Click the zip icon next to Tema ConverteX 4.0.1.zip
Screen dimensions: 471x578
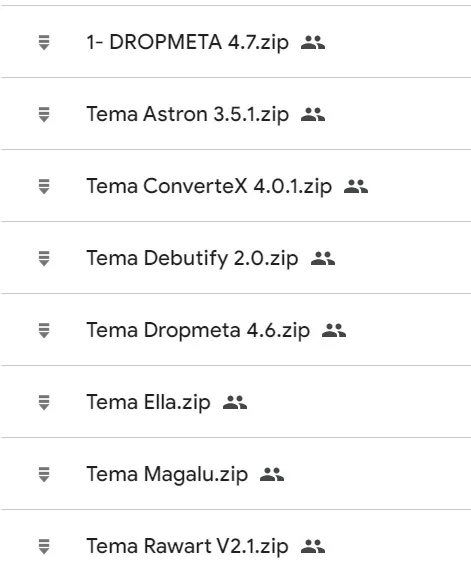click(44, 187)
